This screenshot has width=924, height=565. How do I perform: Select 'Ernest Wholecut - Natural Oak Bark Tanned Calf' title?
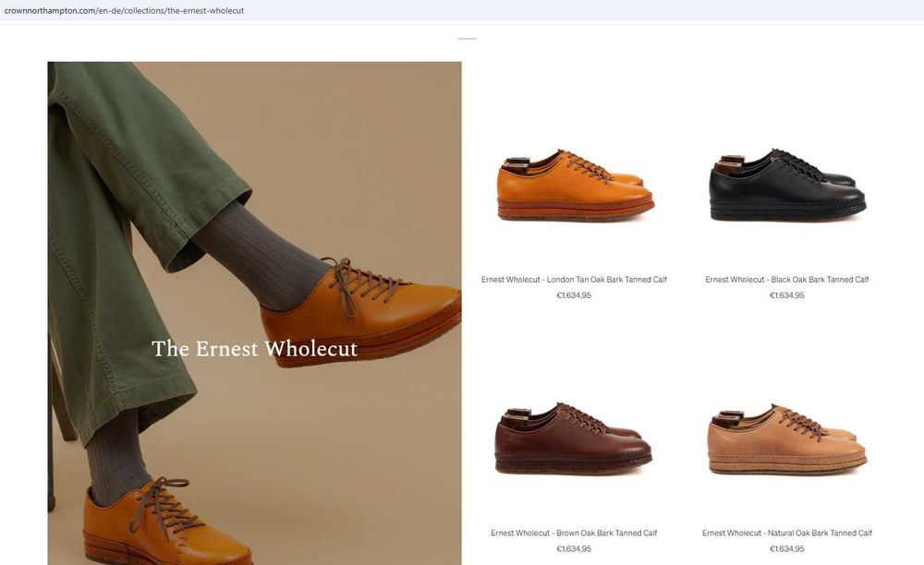(x=787, y=534)
